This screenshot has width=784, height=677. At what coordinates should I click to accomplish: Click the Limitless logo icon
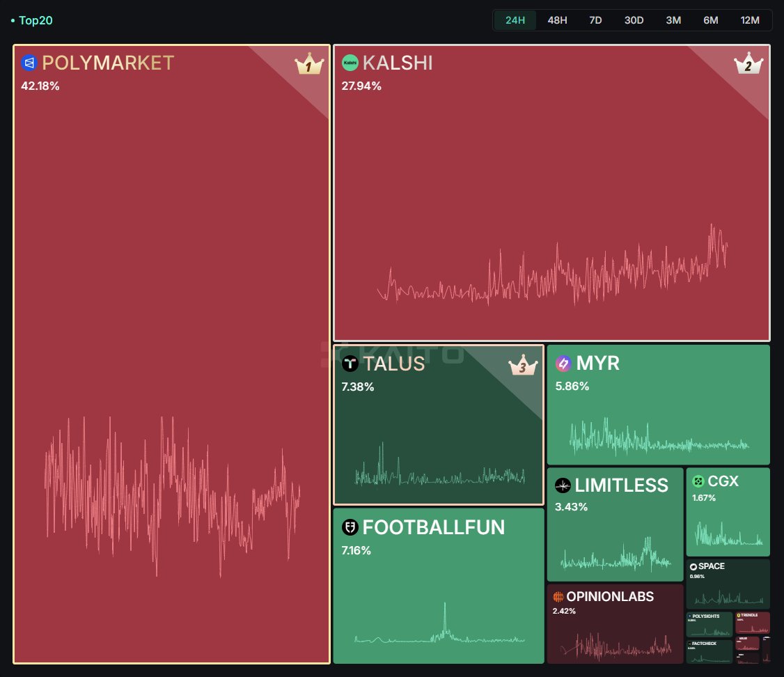(x=563, y=485)
